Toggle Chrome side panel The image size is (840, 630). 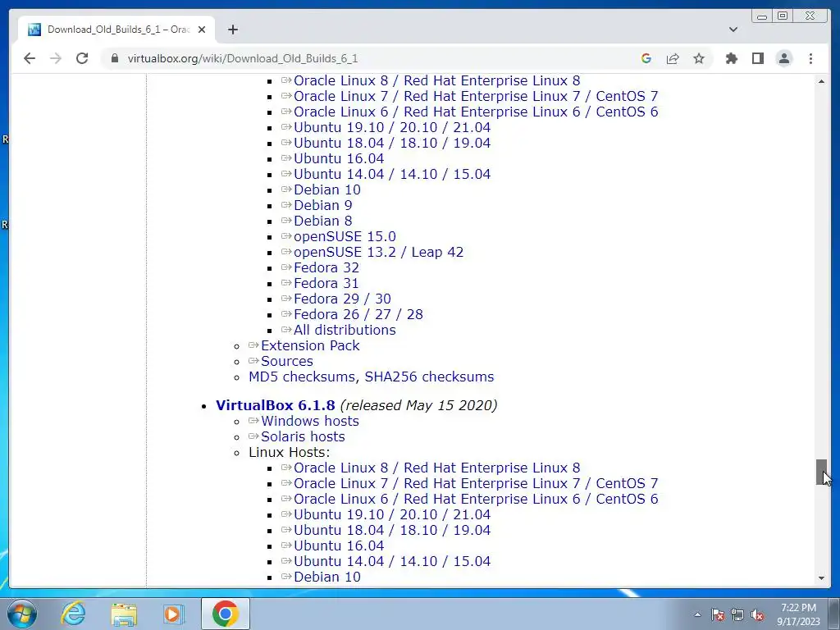pos(757,58)
